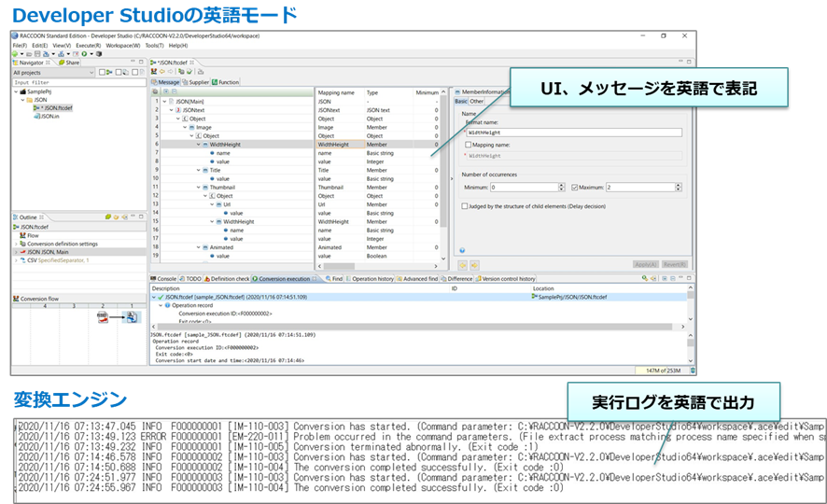Click the Input filter field in Navigator
827x504 pixels.
point(79,82)
